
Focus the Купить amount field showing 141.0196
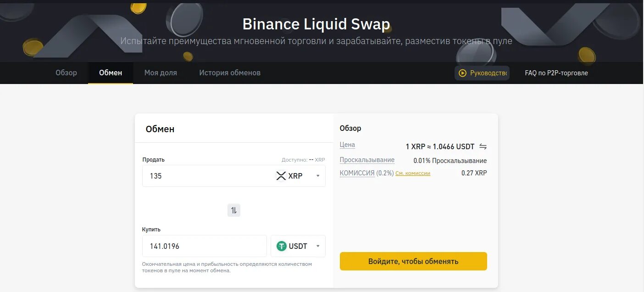[204, 246]
